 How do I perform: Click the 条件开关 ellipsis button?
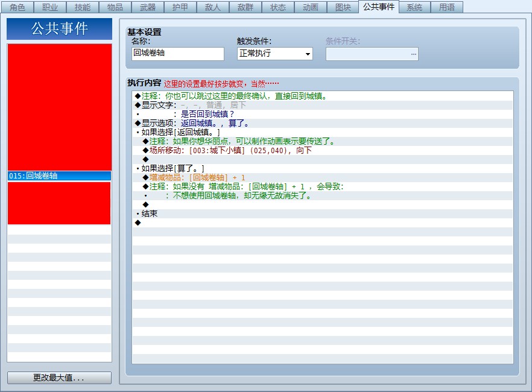pyautogui.click(x=413, y=54)
